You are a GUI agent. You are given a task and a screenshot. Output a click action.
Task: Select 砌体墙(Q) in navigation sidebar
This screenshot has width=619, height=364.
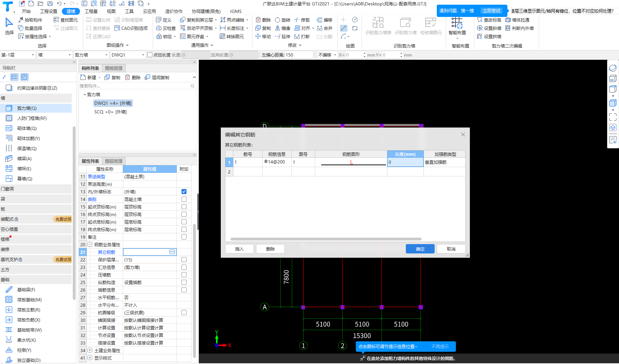tap(36, 128)
